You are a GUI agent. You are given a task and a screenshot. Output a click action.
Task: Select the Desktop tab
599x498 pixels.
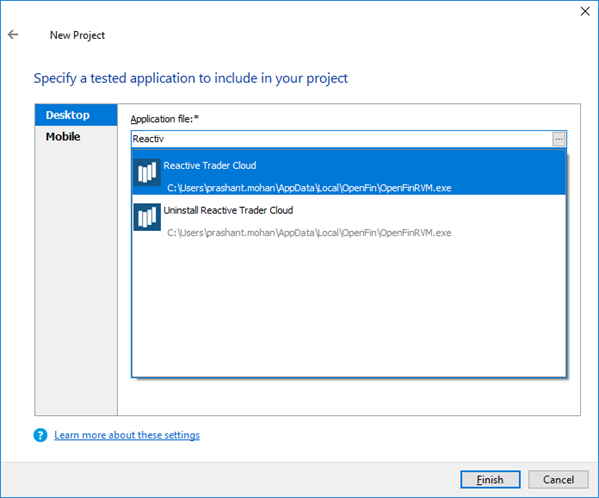pyautogui.click(x=76, y=115)
